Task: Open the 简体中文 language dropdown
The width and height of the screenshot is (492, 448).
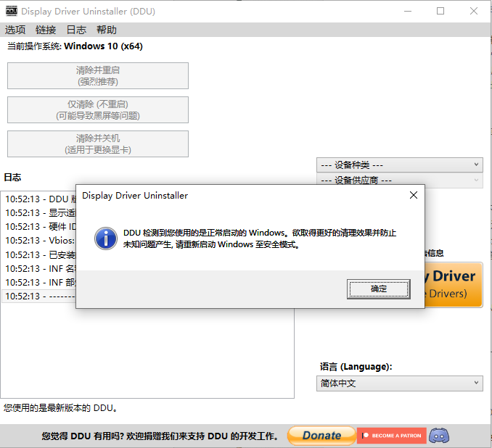Action: [399, 383]
